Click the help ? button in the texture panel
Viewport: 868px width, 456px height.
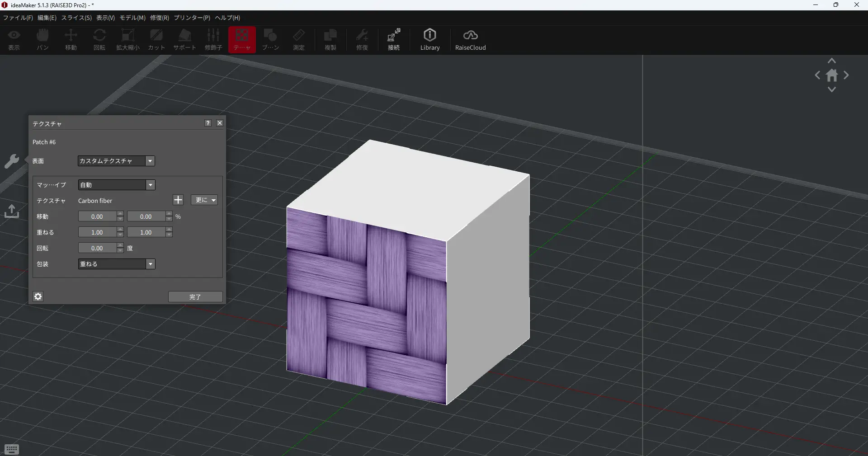pyautogui.click(x=208, y=123)
